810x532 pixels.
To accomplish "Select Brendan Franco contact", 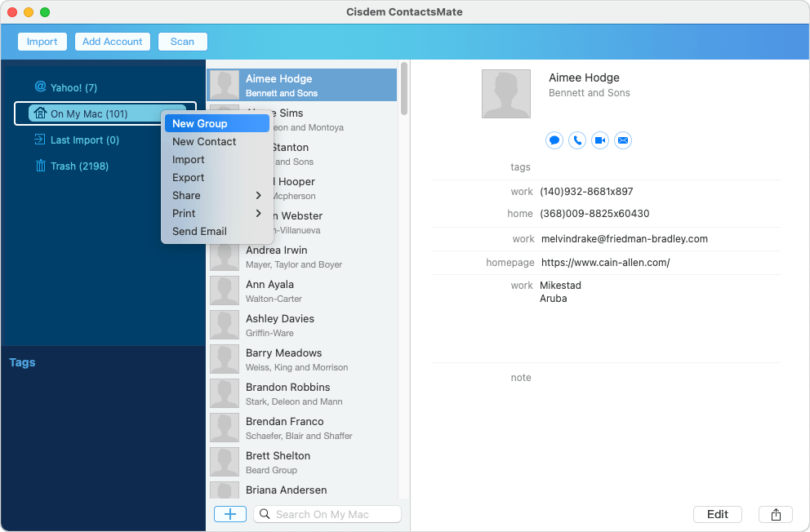I will click(302, 428).
